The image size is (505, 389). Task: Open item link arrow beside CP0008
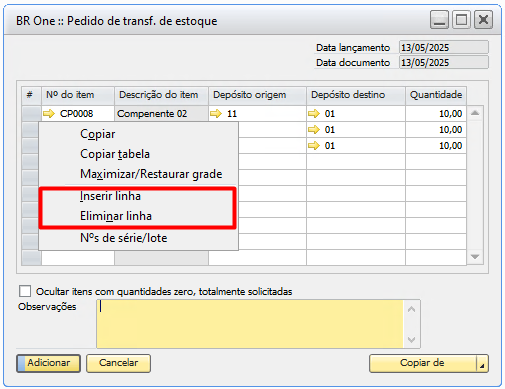tap(49, 114)
